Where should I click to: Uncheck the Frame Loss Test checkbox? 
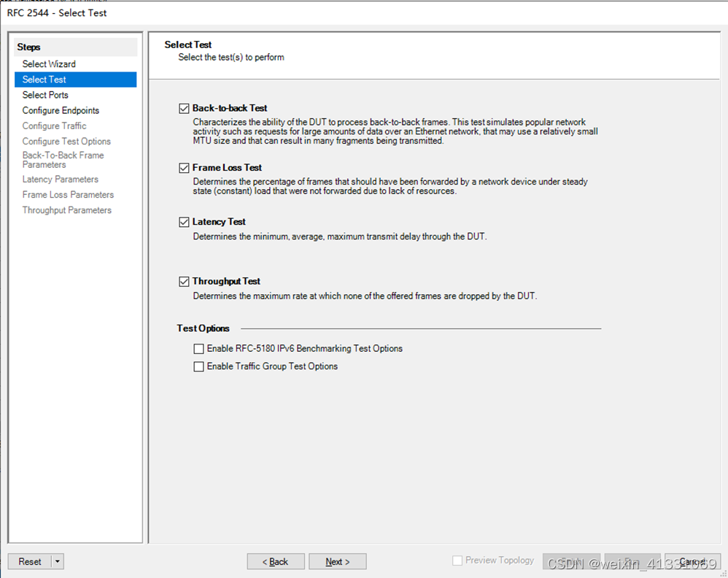click(x=185, y=168)
